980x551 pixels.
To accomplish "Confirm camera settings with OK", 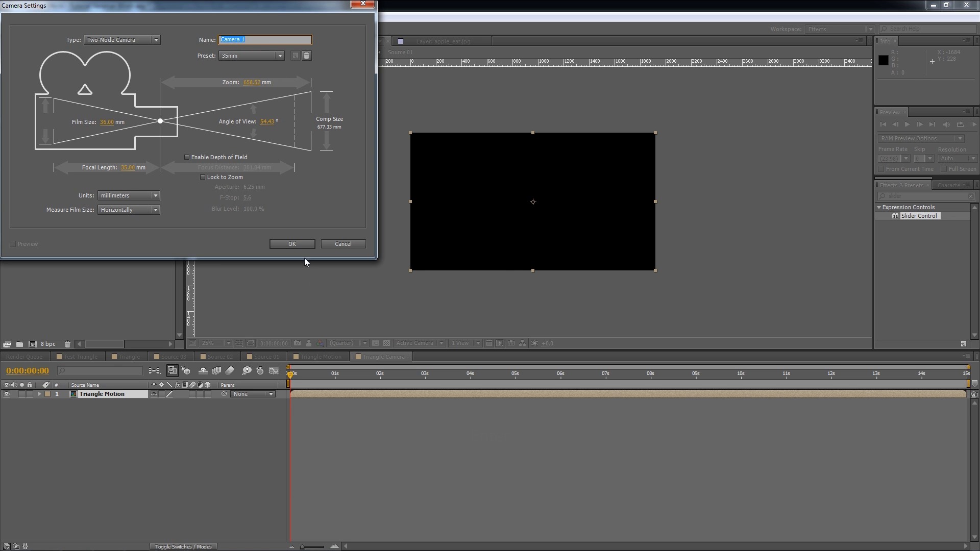I will pos(292,244).
